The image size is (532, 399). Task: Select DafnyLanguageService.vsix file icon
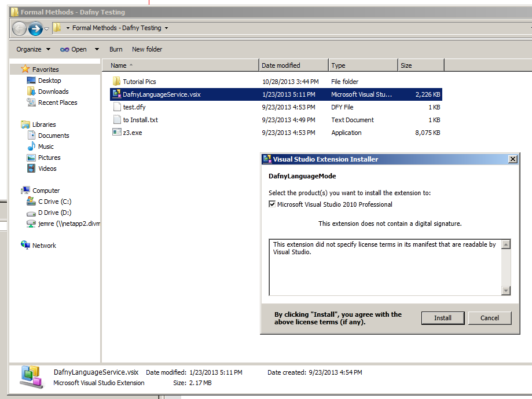pos(117,94)
